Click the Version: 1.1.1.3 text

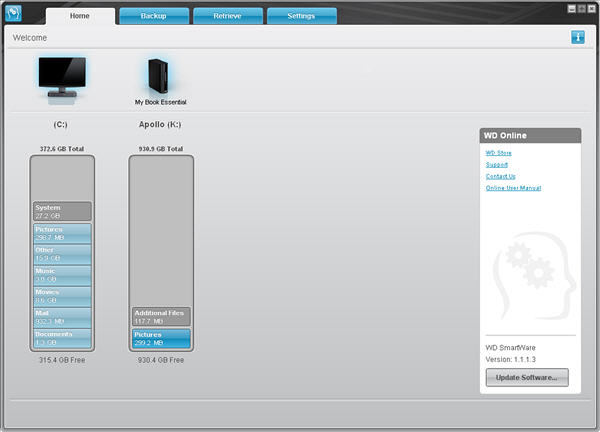coord(510,359)
